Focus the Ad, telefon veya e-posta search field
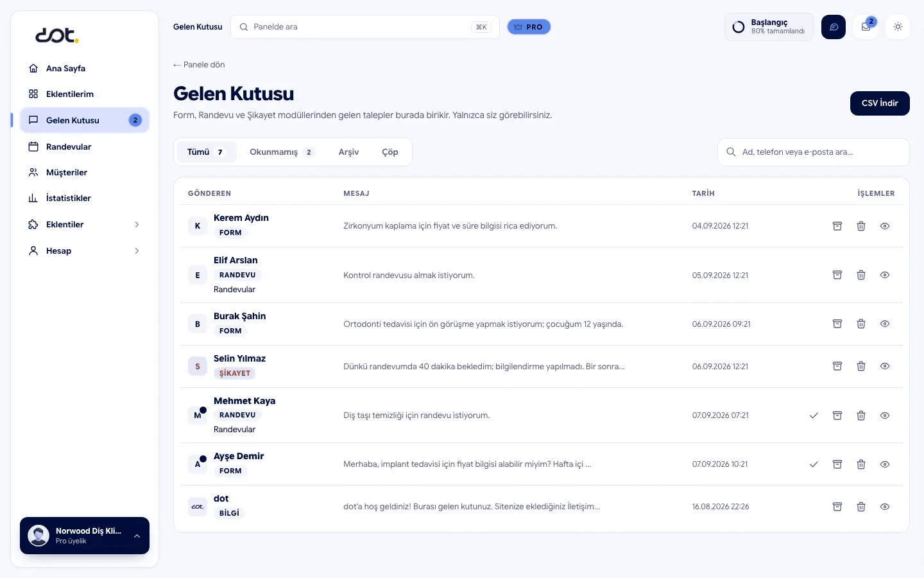 (x=814, y=152)
